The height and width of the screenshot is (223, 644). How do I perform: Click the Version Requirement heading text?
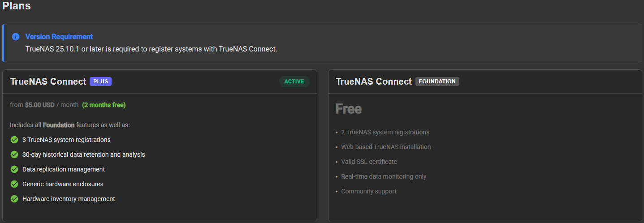[x=59, y=37]
